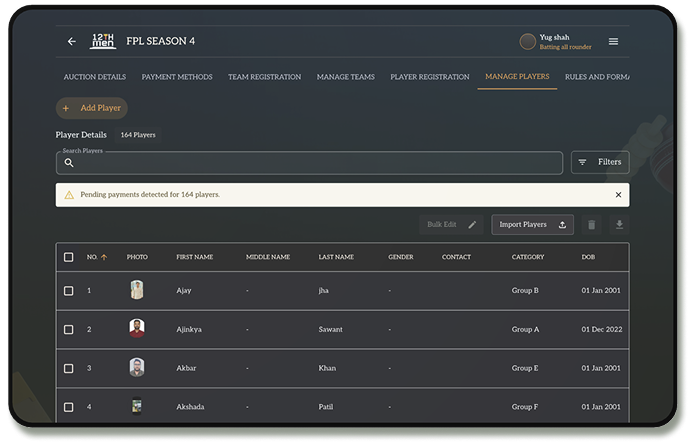Toggle the select-all header checkbox
This screenshot has height=447, width=694.
pos(69,257)
